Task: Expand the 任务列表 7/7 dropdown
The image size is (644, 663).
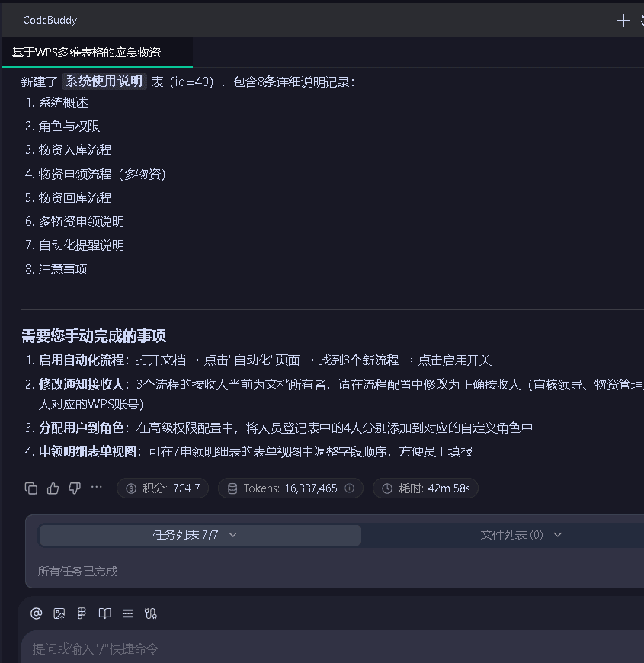Action: tap(200, 535)
